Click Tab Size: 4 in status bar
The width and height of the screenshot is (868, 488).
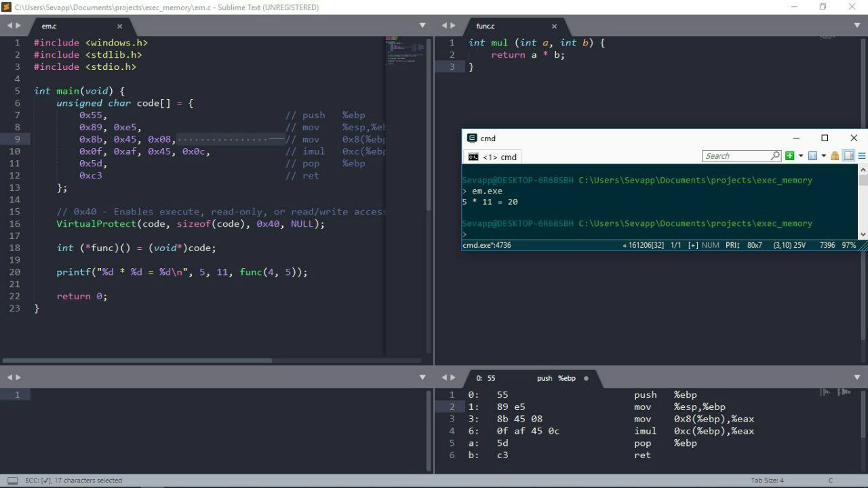coord(767,481)
